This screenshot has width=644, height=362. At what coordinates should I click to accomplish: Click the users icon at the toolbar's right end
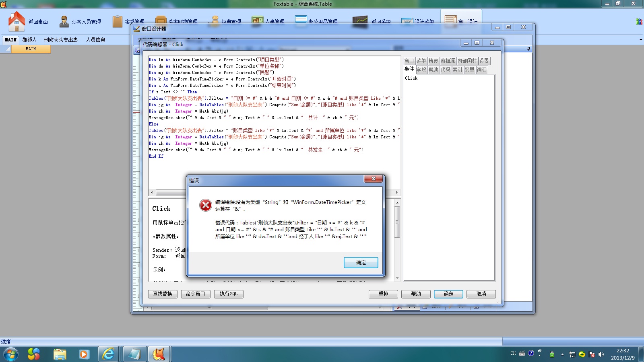[x=639, y=21]
